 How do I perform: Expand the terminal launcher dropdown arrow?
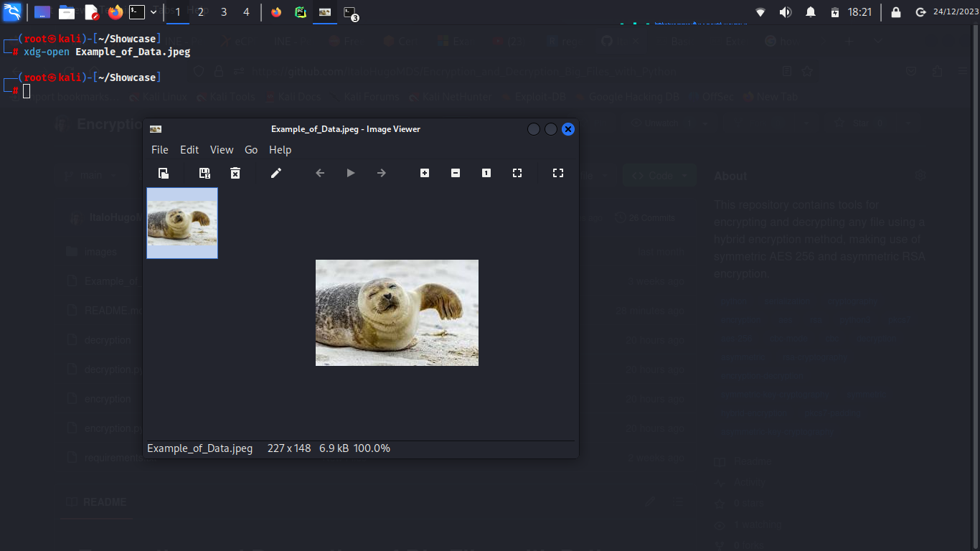(x=154, y=12)
